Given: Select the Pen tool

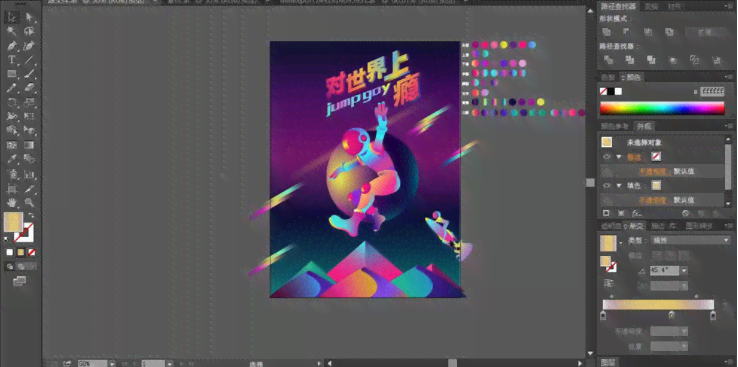Looking at the screenshot, I should click(x=12, y=46).
